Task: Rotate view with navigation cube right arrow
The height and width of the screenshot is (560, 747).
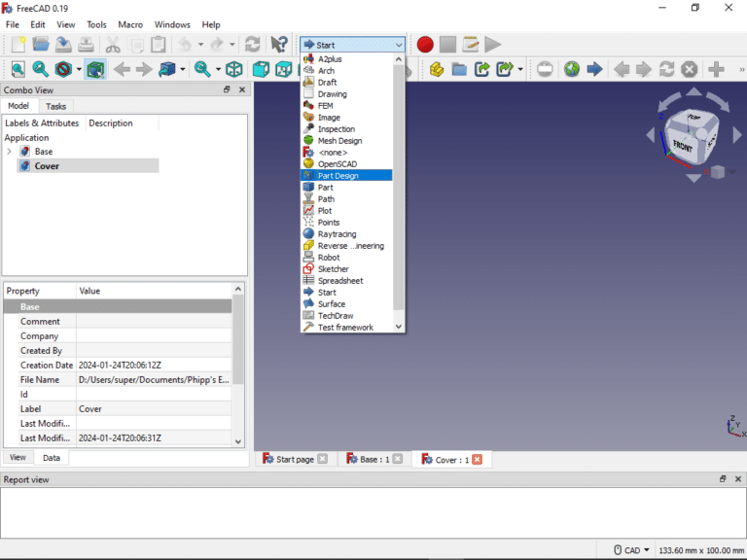Action: tap(737, 135)
